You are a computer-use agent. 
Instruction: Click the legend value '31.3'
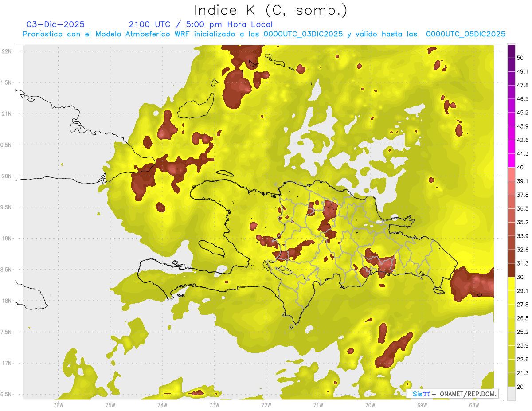pyautogui.click(x=523, y=263)
